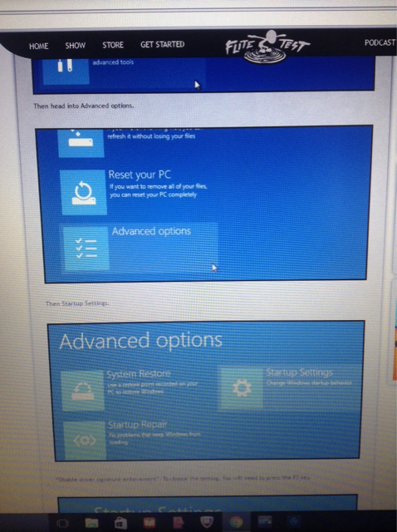Image resolution: width=397 pixels, height=532 pixels.
Task: Open the GET STARTED section
Action: click(163, 44)
